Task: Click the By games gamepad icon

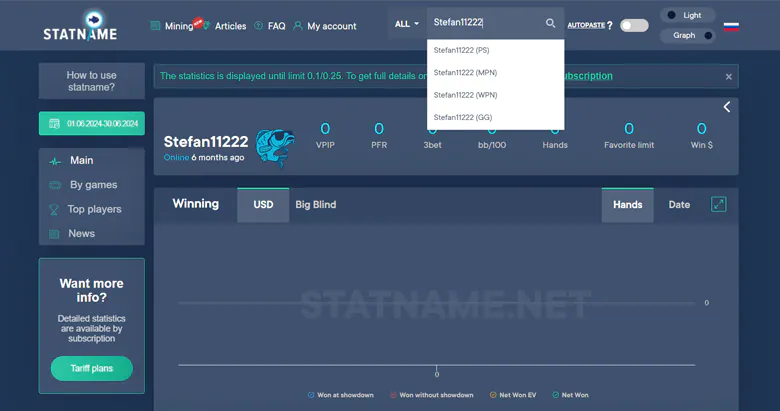Action: click(x=55, y=185)
